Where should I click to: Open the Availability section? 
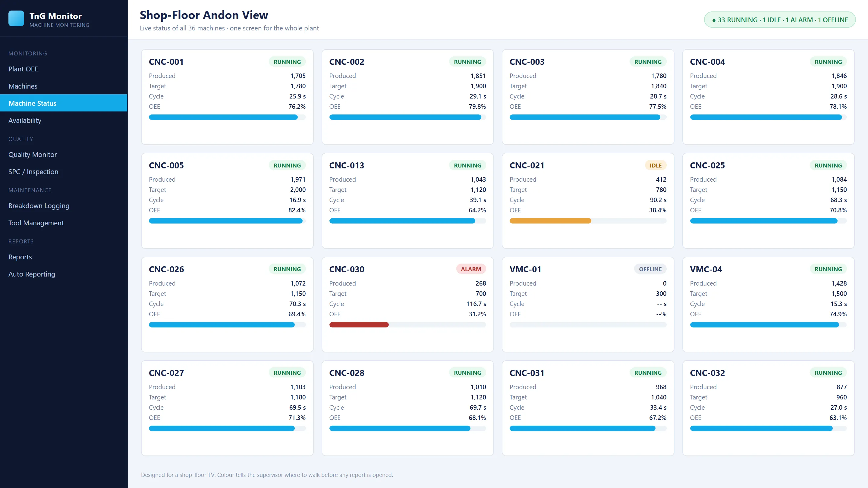[64, 120]
